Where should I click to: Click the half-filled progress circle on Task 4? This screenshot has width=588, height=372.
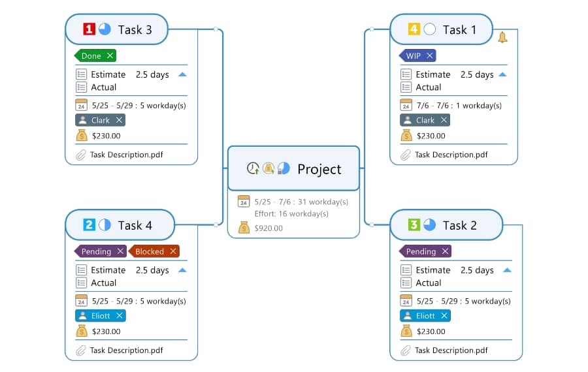[x=105, y=225]
